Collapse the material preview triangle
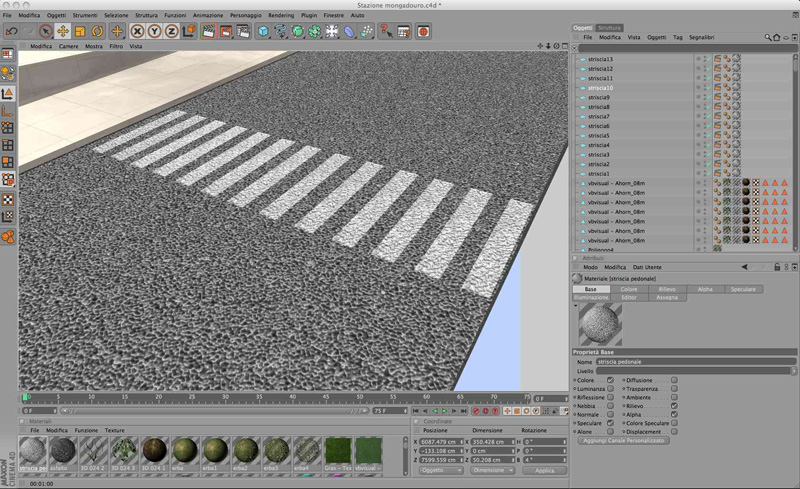The image size is (800, 489). [x=576, y=306]
